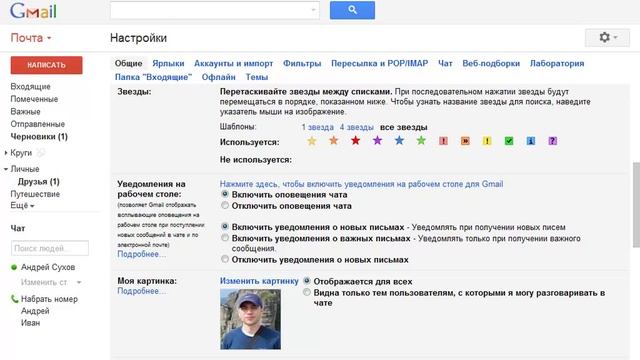640x360 pixels.
Task: Select Включить уведомления о важных письмах
Action: click(x=225, y=238)
